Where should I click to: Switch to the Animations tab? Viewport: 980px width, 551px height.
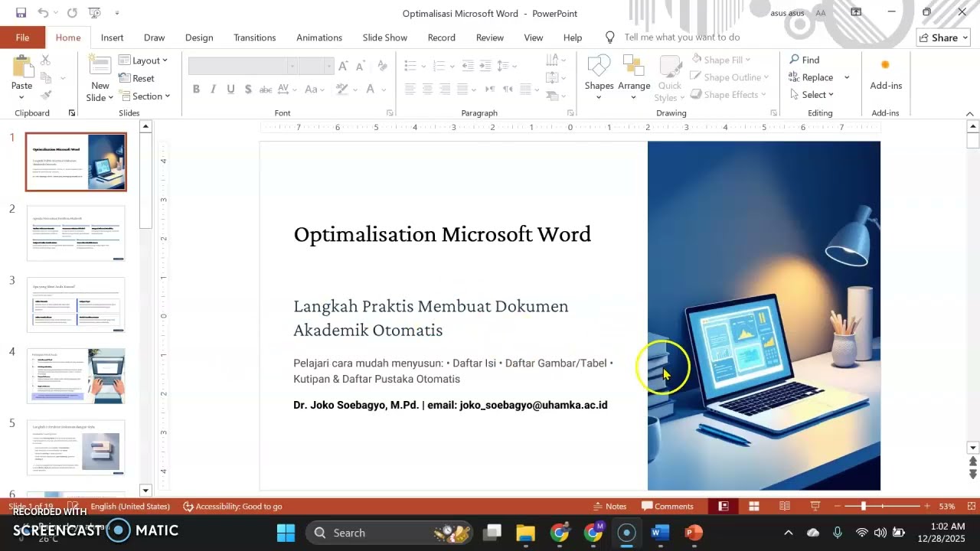tap(319, 37)
